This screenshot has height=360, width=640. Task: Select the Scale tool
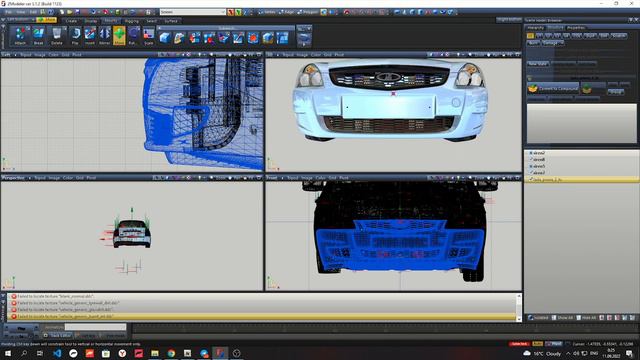tap(149, 36)
